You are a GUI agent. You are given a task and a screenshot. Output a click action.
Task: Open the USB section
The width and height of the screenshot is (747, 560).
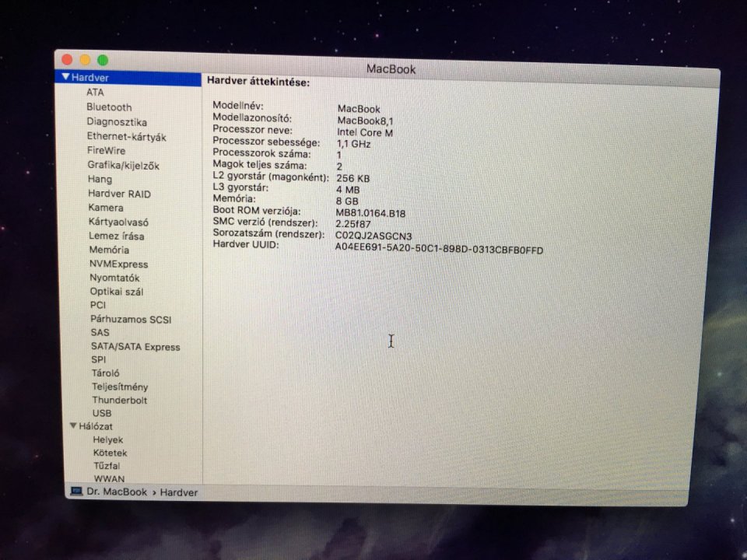point(102,413)
